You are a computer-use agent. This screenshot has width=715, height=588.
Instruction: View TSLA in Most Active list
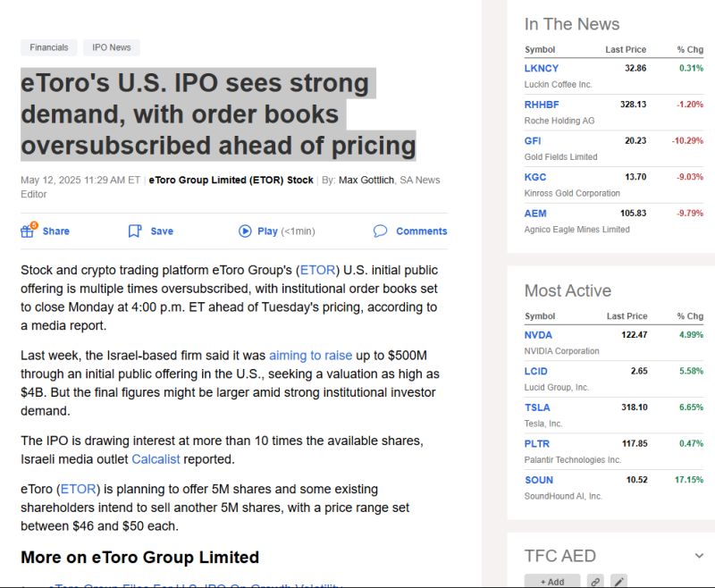535,407
